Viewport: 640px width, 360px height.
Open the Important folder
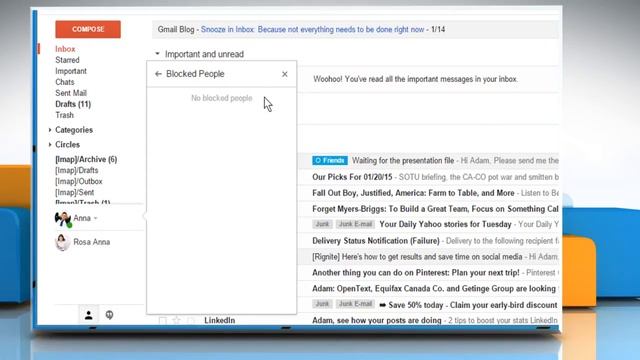(x=71, y=71)
